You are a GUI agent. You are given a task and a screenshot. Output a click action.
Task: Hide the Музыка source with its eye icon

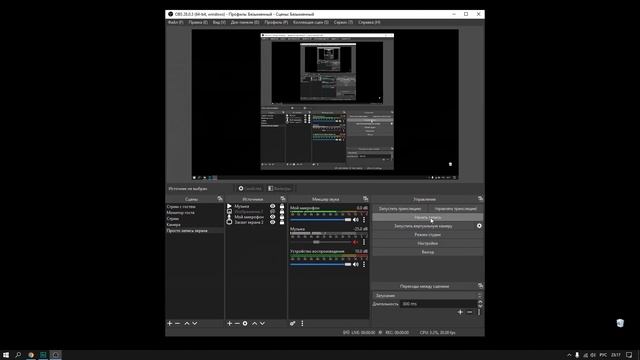(273, 207)
